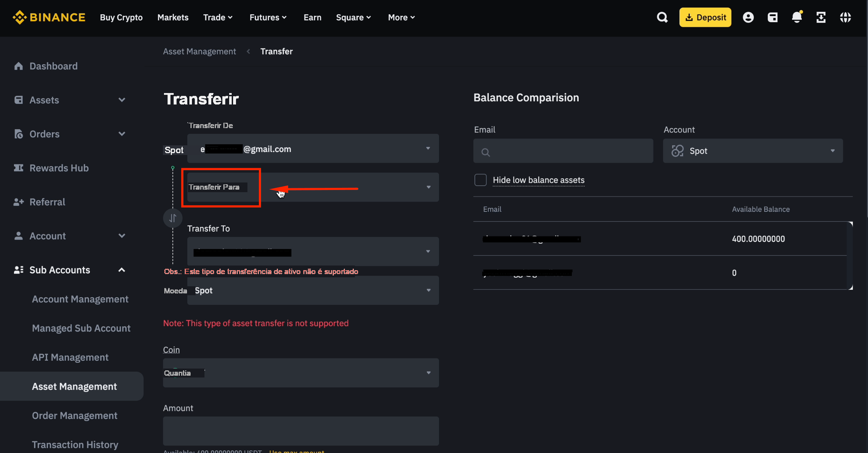
Task: Click the Email column header in table
Action: click(x=492, y=209)
